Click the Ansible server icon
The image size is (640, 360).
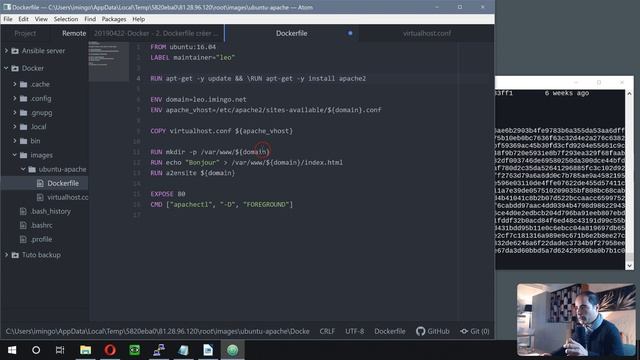[15, 51]
